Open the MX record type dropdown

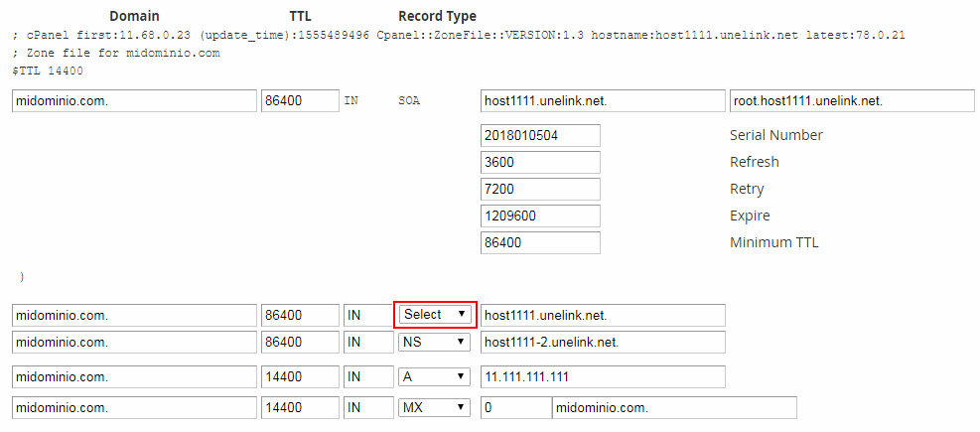tap(435, 408)
